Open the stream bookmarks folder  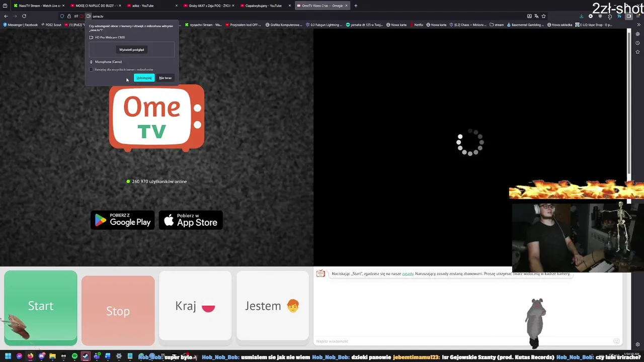(497, 25)
